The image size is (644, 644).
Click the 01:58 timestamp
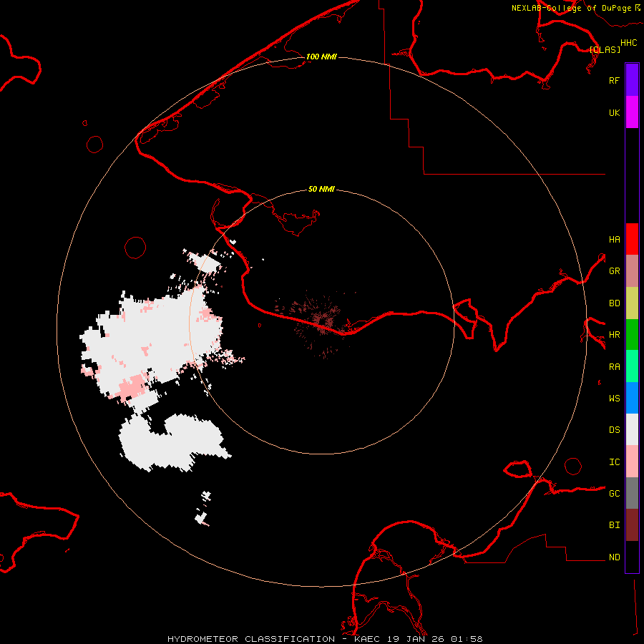tap(467, 639)
